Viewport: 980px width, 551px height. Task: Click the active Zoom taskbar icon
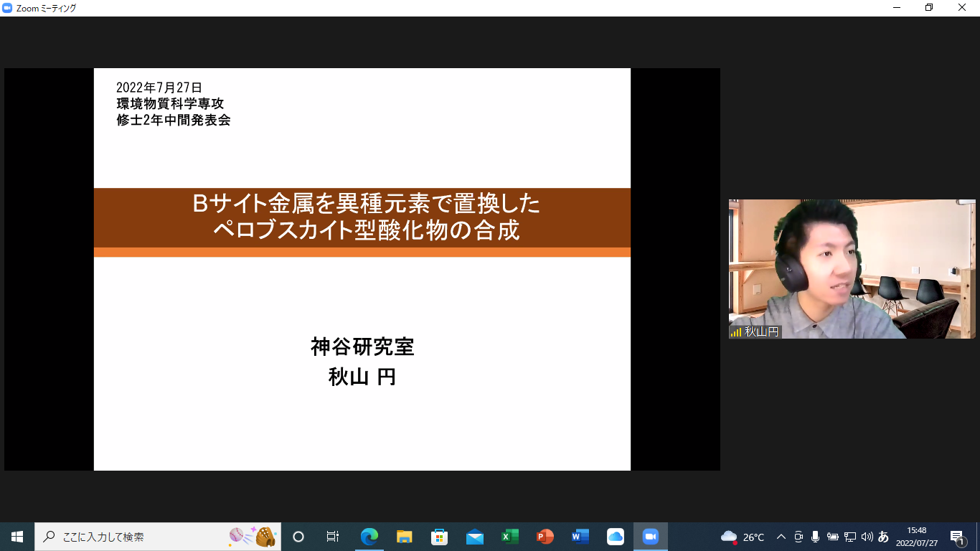click(651, 537)
